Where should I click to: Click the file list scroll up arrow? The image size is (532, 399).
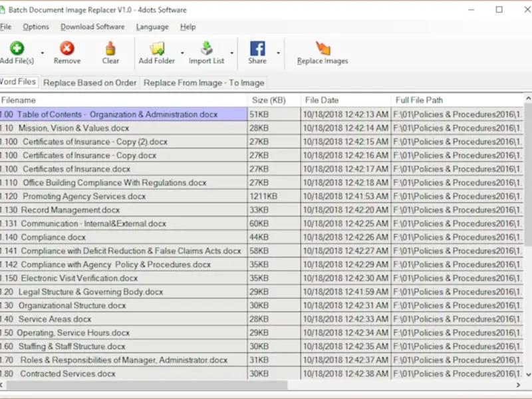click(528, 98)
